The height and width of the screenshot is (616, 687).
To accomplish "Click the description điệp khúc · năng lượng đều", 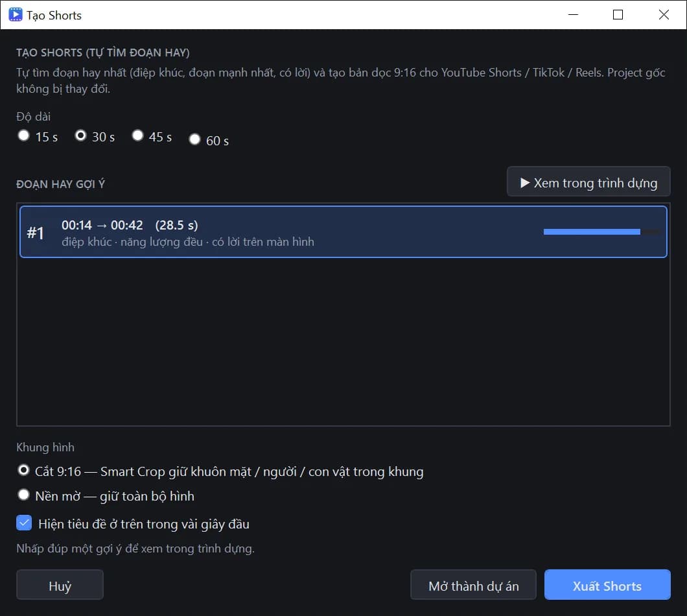I will tap(188, 242).
